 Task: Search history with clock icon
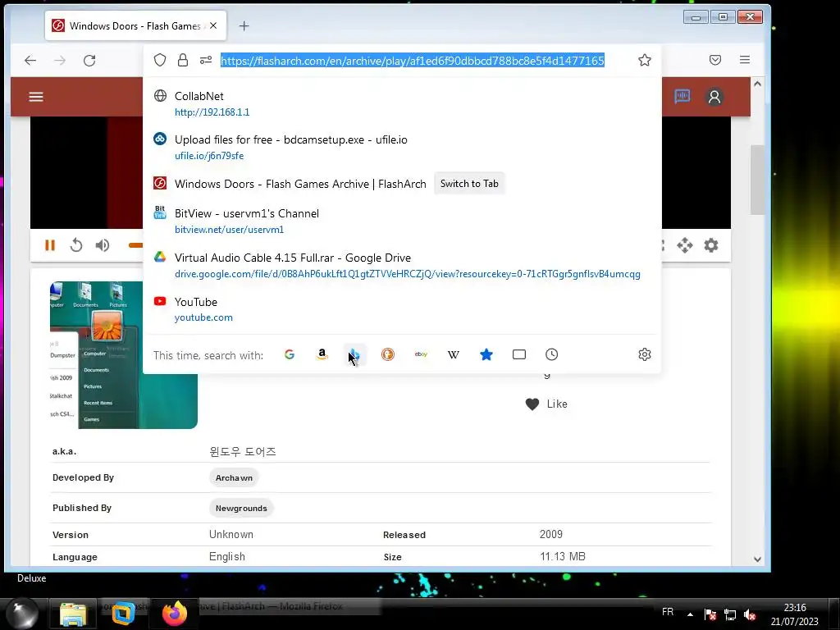point(552,354)
